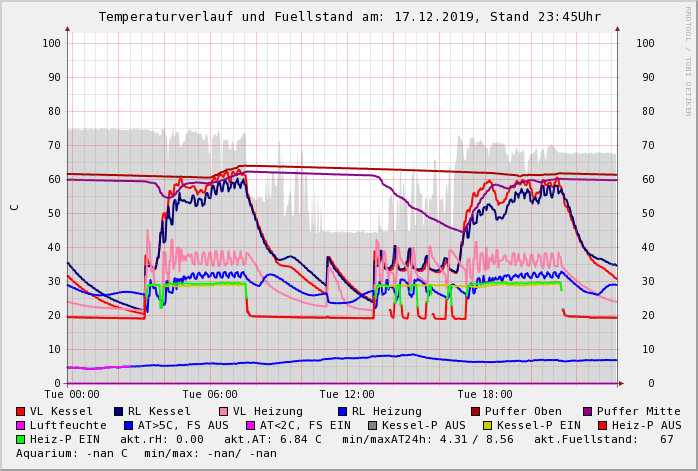This screenshot has height=471, width=698.
Task: Click the magenta Luftfeuchte legend square
Action: click(21, 425)
